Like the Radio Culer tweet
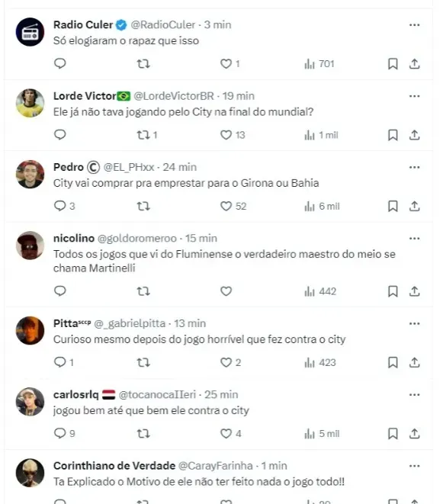 tap(226, 63)
